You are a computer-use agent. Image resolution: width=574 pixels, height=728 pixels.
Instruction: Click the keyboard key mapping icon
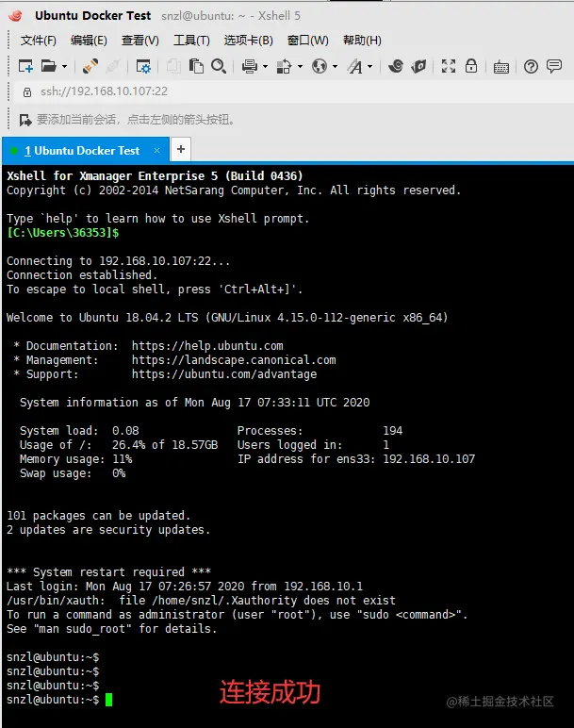501,67
